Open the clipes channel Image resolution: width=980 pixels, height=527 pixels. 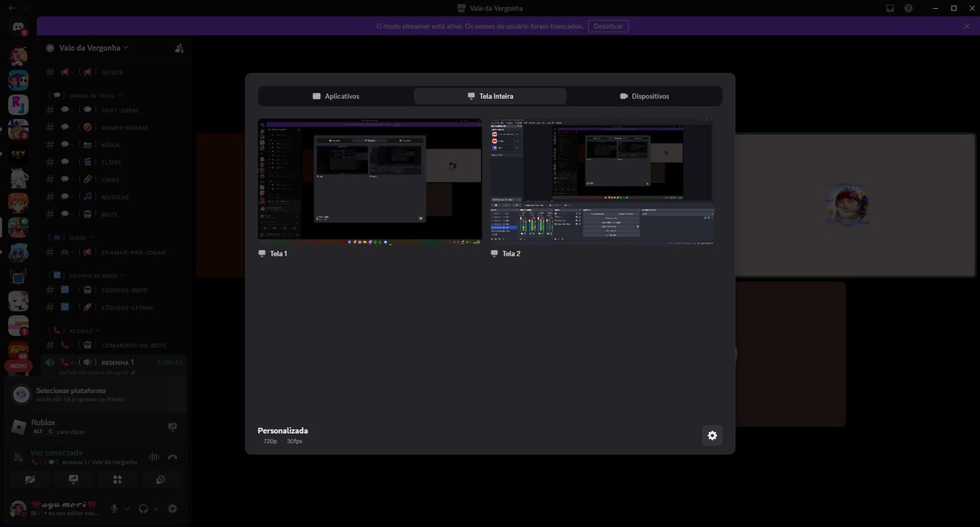[116, 162]
